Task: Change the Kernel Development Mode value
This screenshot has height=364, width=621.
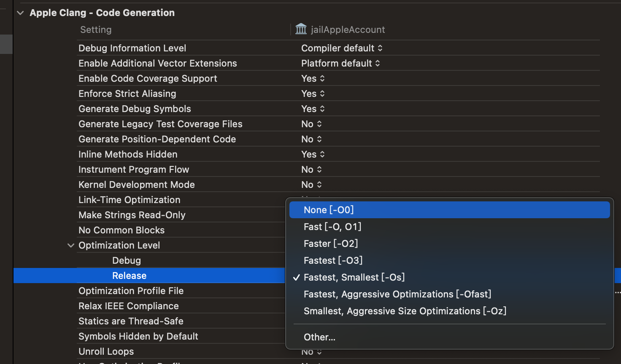Action: coord(312,185)
